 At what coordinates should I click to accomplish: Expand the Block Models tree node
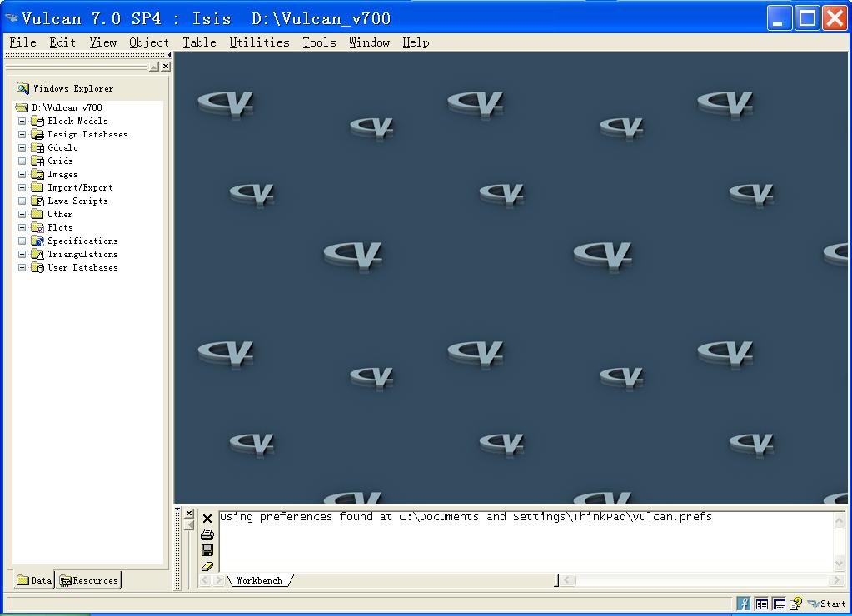[22, 122]
